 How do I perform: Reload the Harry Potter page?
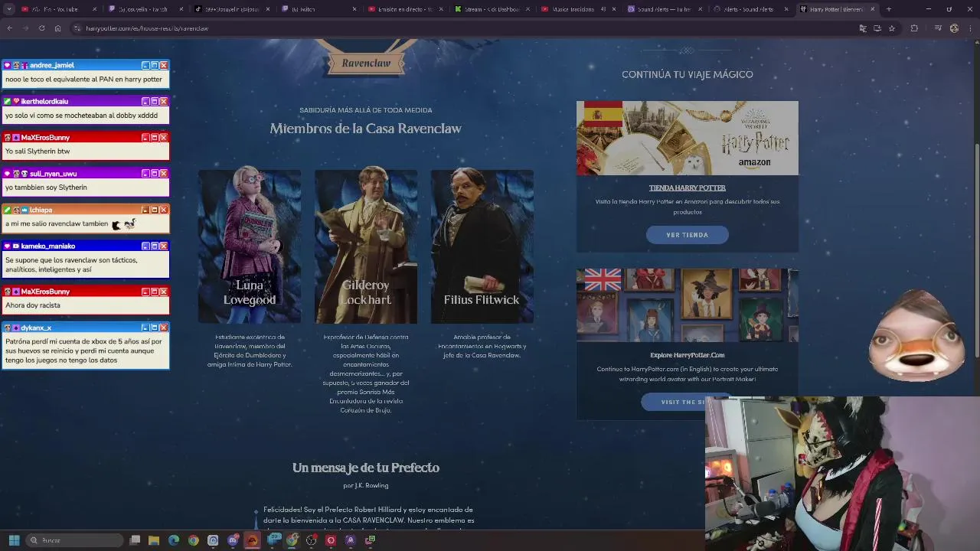click(x=41, y=28)
